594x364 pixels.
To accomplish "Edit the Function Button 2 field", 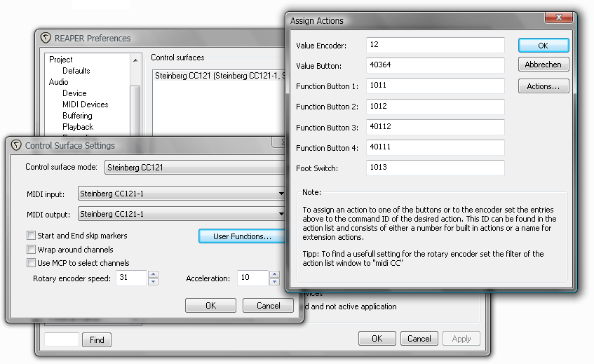I will point(436,107).
